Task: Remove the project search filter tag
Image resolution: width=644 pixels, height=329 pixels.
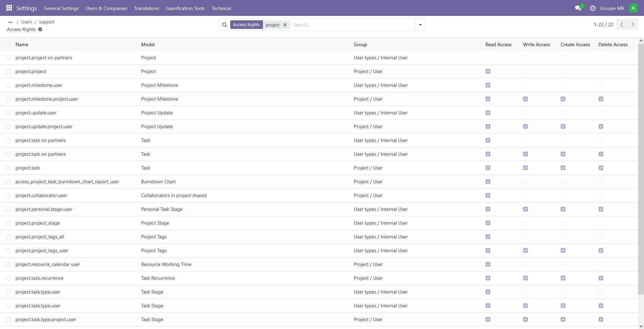Action: 285,25
